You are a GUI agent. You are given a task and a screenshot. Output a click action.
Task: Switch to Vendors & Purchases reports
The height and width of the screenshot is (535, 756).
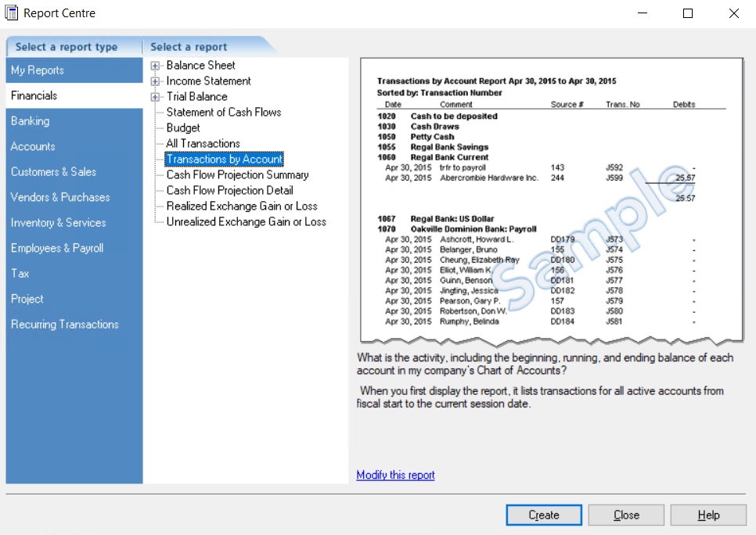[x=60, y=197]
